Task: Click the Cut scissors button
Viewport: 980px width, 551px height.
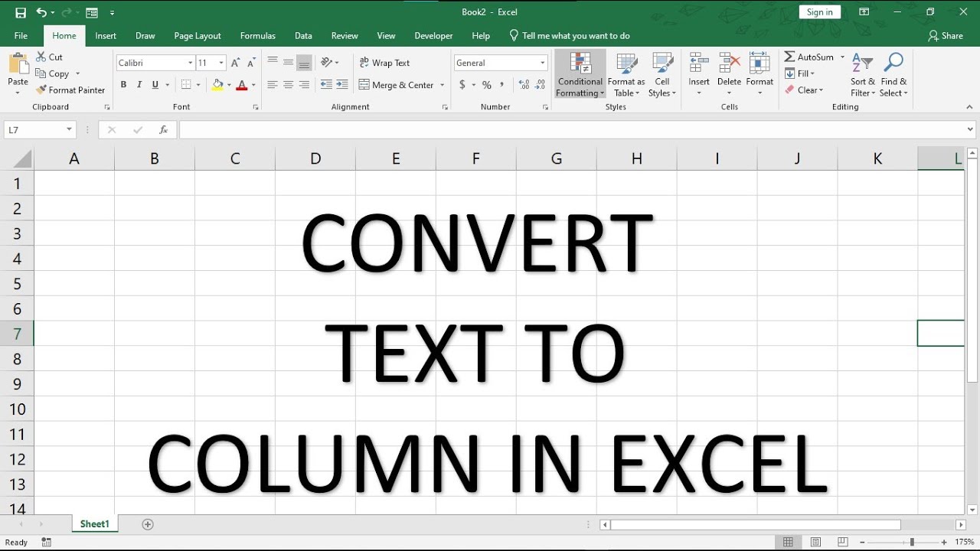Action: (50, 57)
